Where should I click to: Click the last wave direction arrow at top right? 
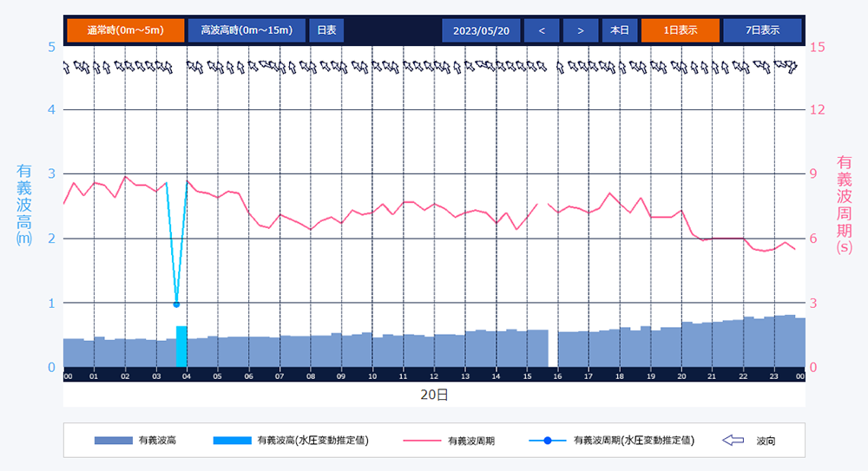(791, 66)
